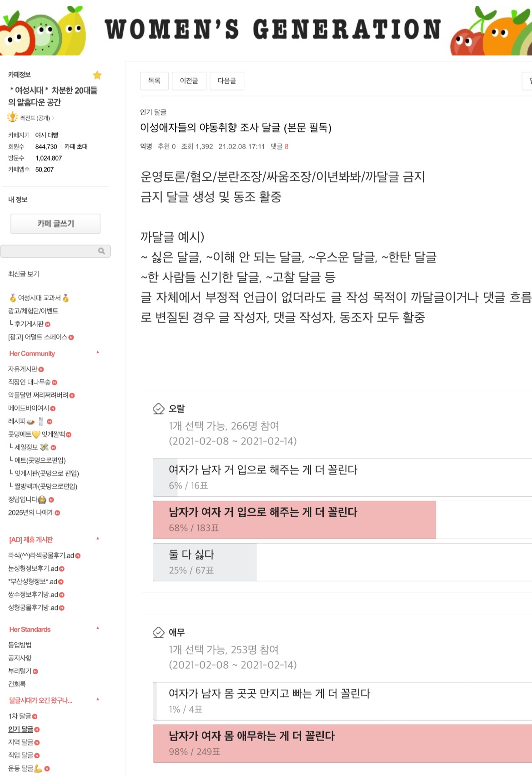Click the 애무 poll check icon
Viewport: 532px width, 777px height.
(x=158, y=632)
